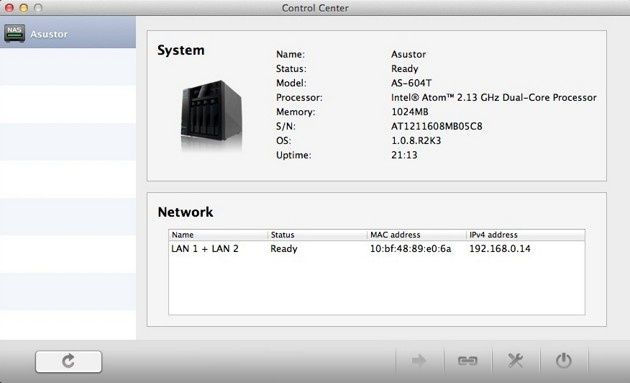The height and width of the screenshot is (383, 630).
Task: Click the Ready status in Network table
Action: (x=284, y=249)
